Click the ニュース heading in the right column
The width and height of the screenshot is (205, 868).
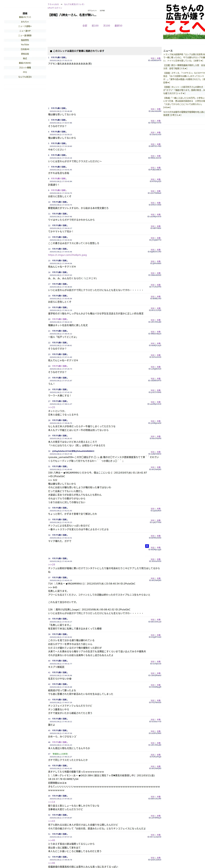tap(168, 51)
